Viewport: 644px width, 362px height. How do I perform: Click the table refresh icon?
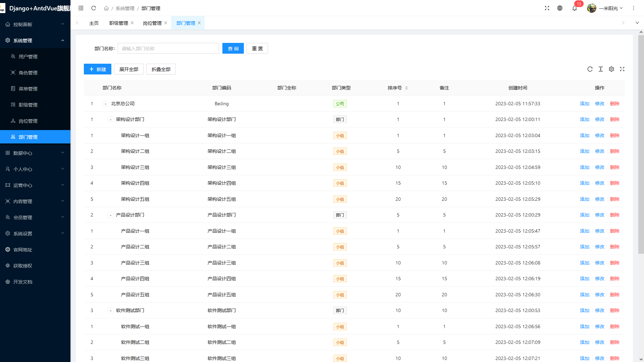tap(590, 69)
